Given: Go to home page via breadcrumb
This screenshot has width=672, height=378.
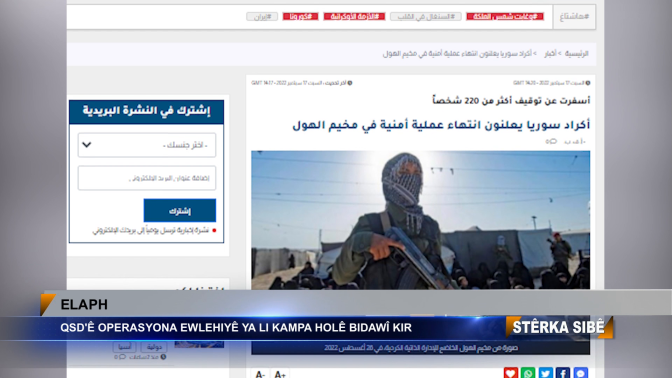Looking at the screenshot, I should 576,54.
